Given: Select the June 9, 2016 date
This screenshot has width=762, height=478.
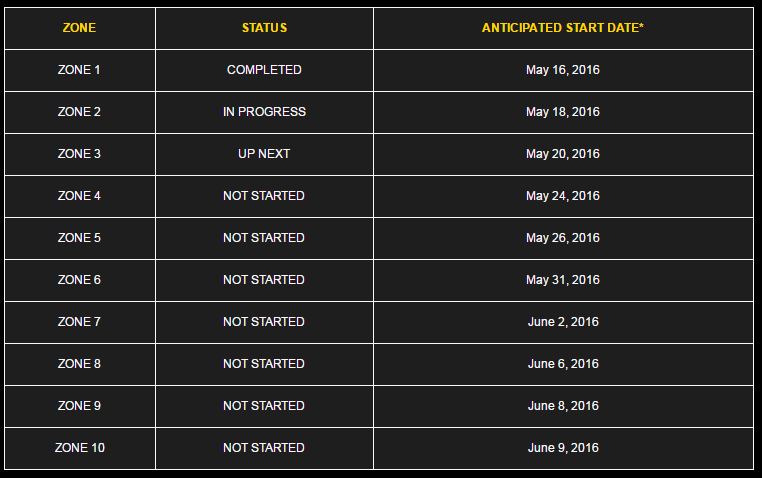Looking at the screenshot, I should coord(563,448).
